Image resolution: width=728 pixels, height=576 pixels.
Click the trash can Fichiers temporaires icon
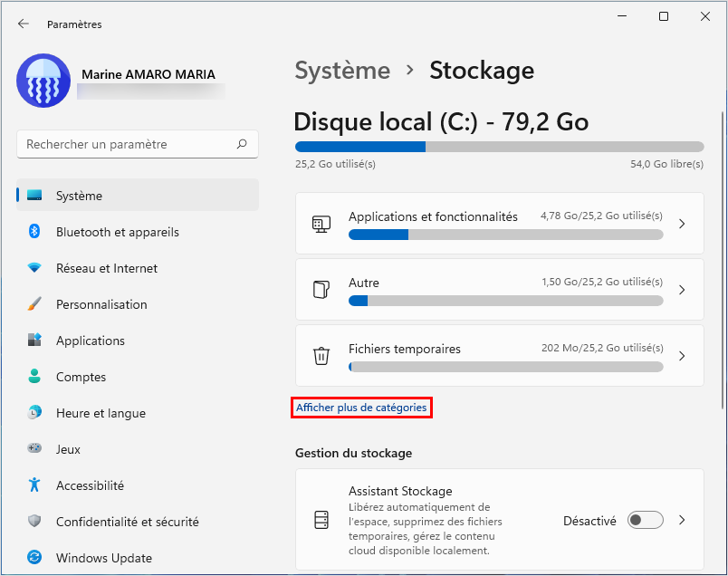click(x=321, y=356)
